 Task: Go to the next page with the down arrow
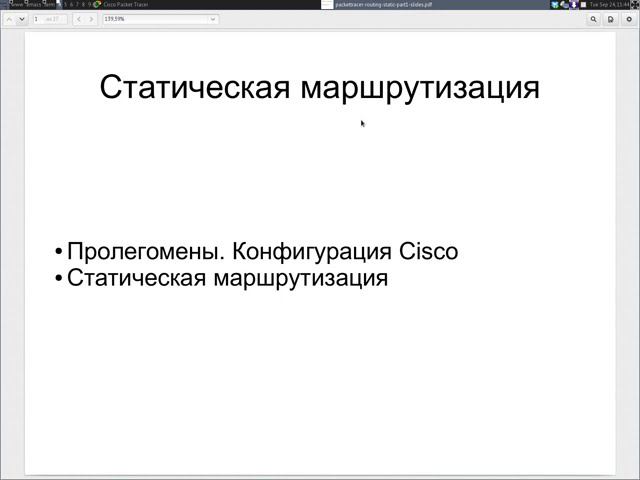click(x=22, y=19)
